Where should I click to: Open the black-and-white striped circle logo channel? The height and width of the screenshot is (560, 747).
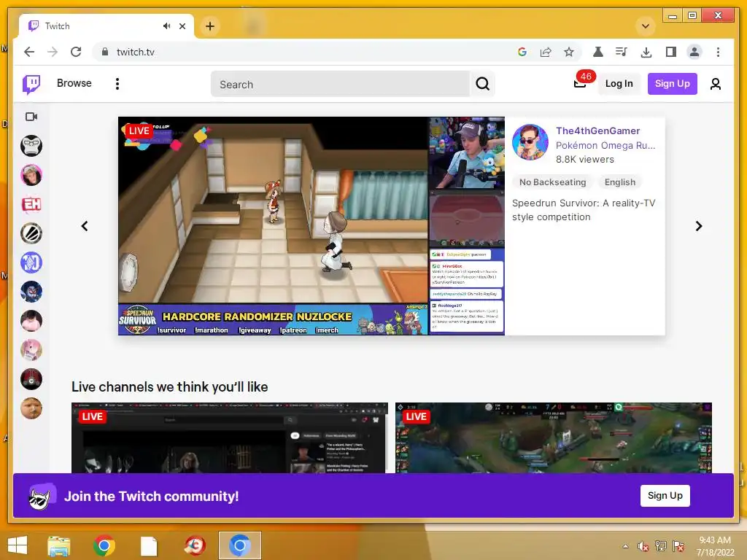31,233
